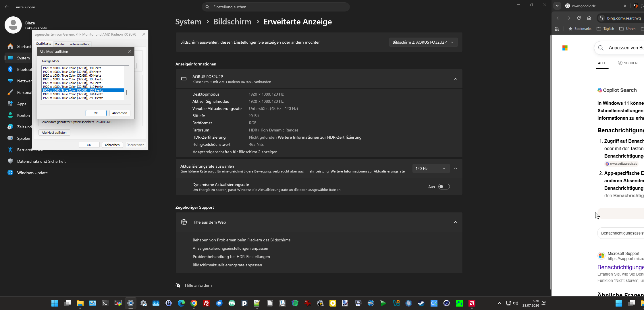Open Weitere Informationen zur Aktualisierungsrate link
The height and width of the screenshot is (310, 644).
(367, 171)
